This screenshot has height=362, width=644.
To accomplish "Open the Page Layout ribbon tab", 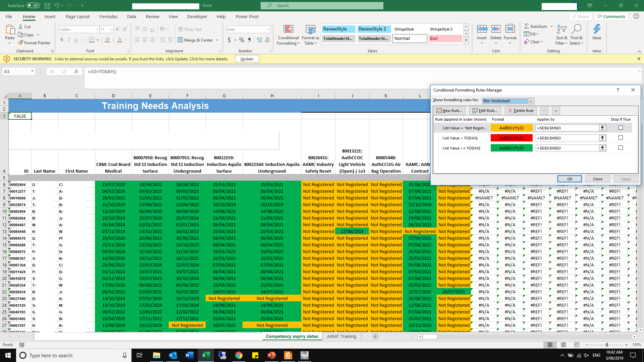I will click(x=77, y=16).
